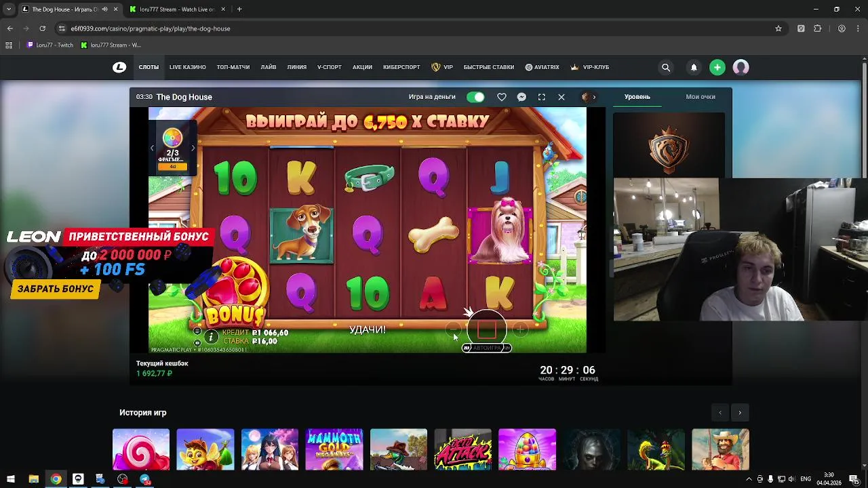This screenshot has height=488, width=868.
Task: Open the СЛОТЫ menu section
Action: (x=149, y=67)
